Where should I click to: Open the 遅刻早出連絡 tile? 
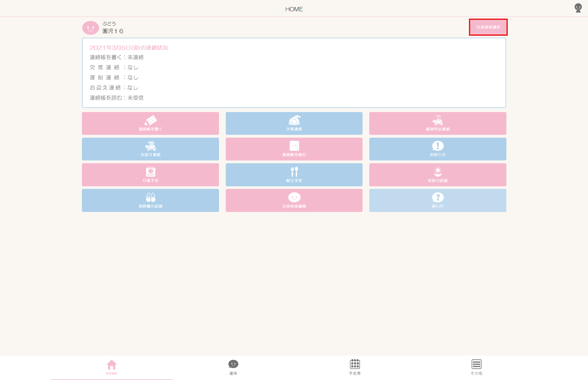point(438,123)
